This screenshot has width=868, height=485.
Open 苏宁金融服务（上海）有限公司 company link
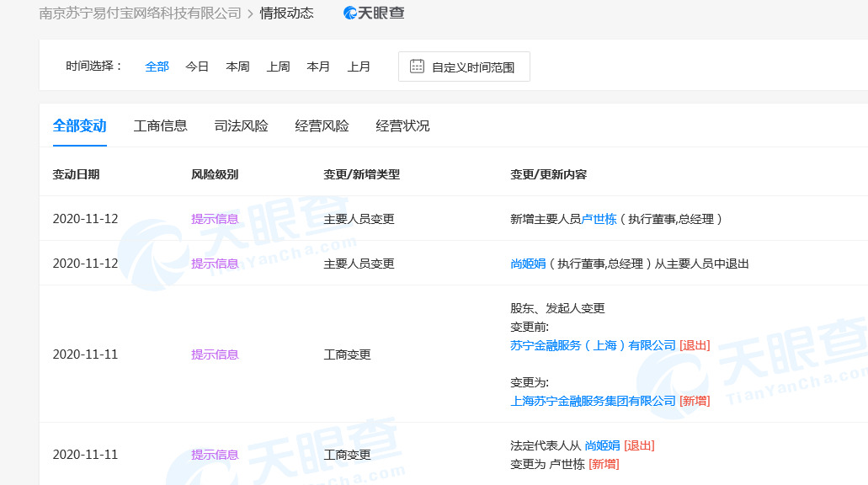(x=593, y=345)
